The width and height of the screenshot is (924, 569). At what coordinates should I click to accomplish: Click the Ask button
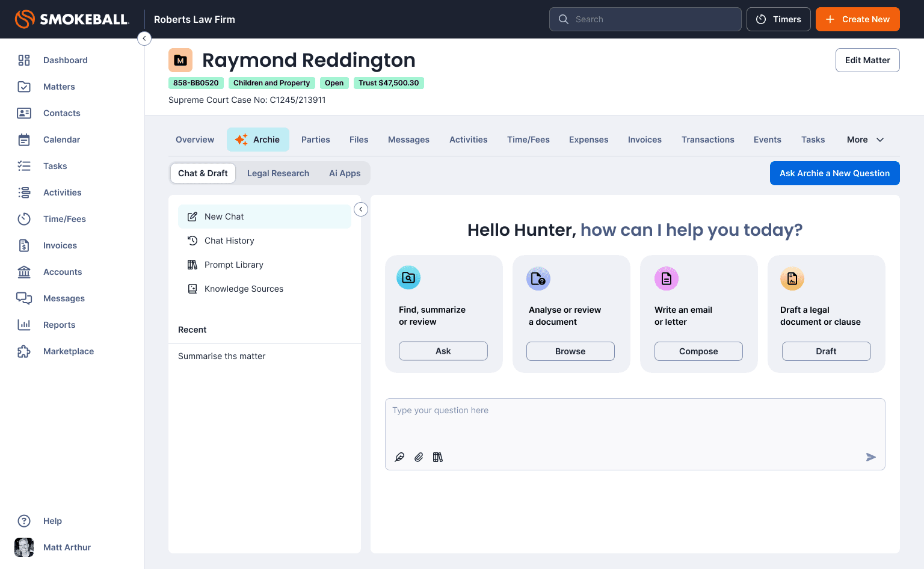tap(443, 351)
